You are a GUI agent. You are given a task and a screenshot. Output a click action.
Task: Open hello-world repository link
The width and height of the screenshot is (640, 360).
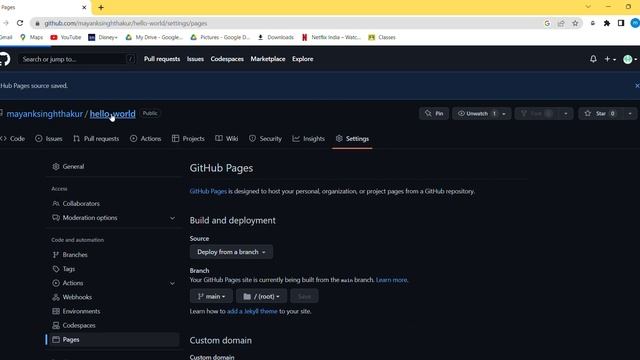(112, 114)
